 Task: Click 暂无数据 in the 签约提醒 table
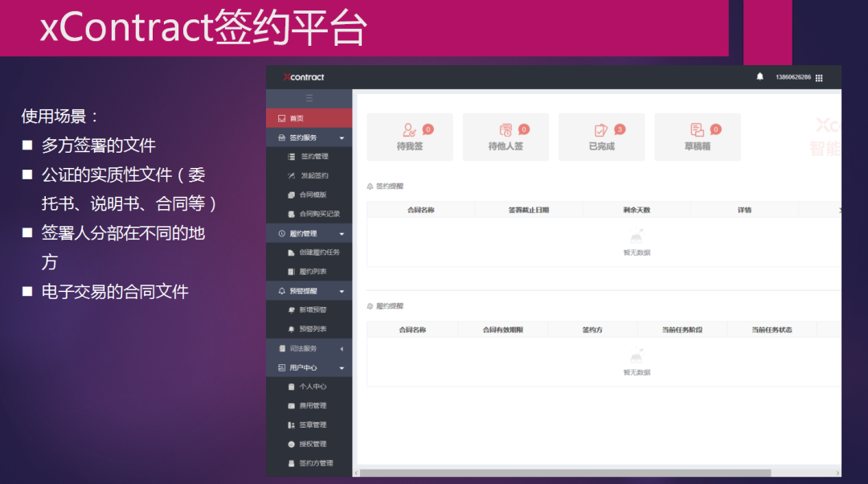point(637,252)
